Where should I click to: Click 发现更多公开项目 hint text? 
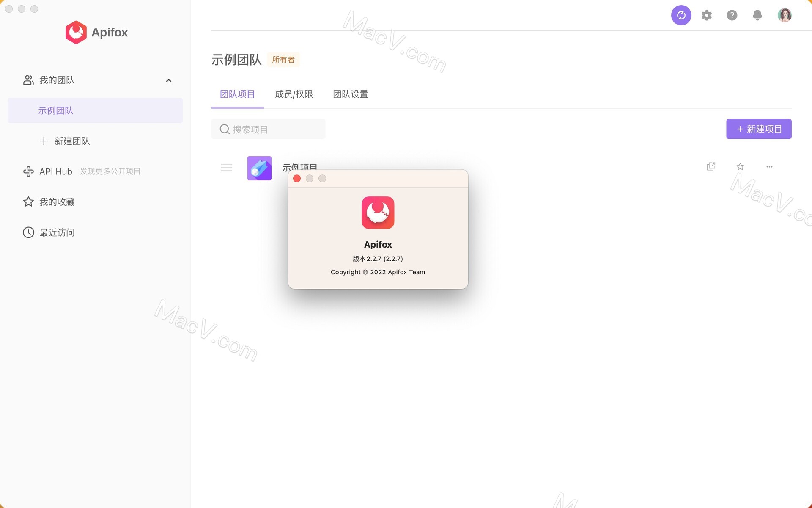click(x=110, y=171)
